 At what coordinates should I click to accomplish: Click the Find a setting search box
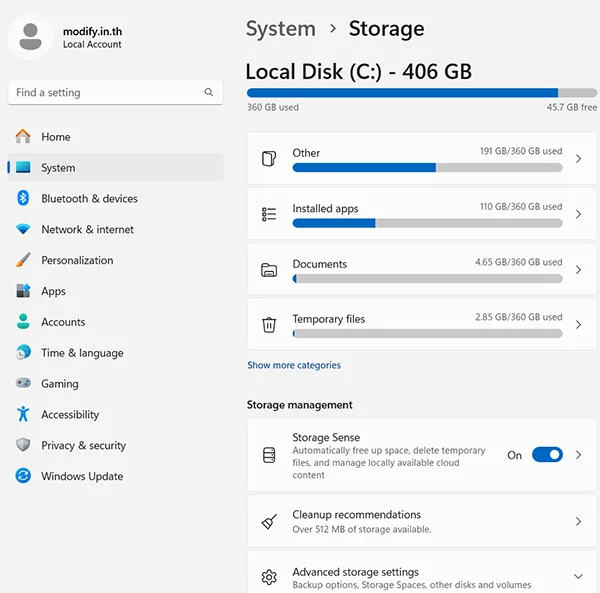coord(115,92)
